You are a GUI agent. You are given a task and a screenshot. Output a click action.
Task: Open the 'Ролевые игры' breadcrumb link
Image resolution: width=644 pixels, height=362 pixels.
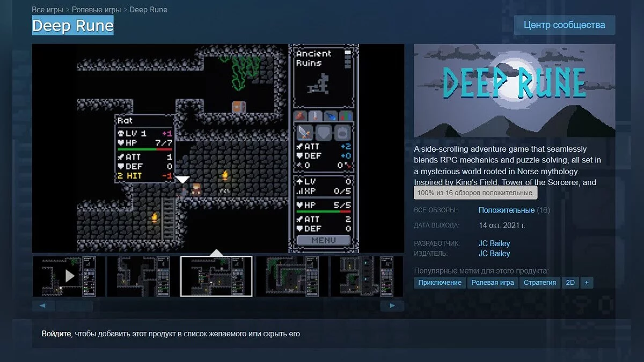[96, 10]
